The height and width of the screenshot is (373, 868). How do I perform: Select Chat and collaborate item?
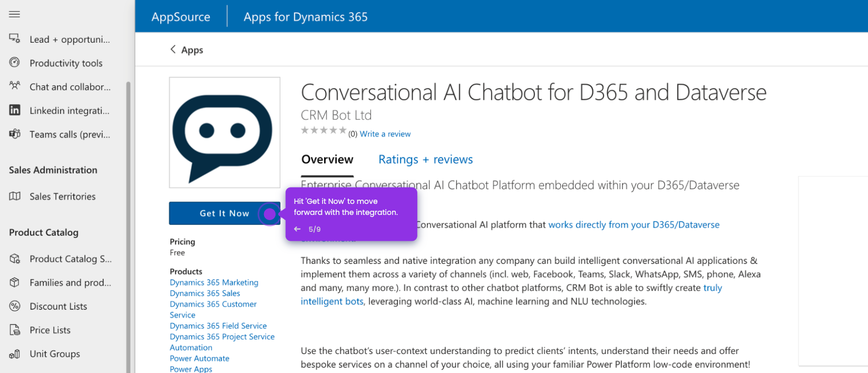tap(70, 87)
